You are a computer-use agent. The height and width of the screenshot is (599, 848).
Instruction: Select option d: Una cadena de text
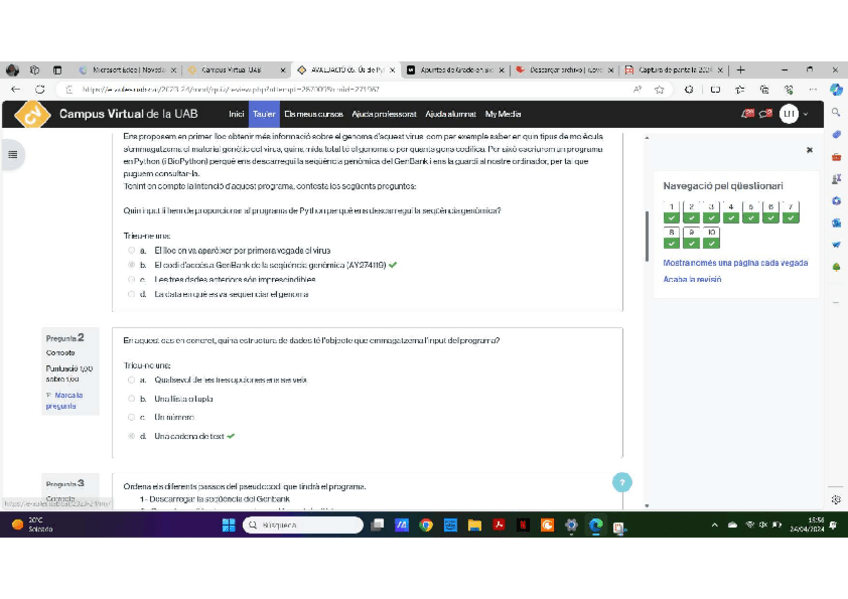(x=131, y=436)
